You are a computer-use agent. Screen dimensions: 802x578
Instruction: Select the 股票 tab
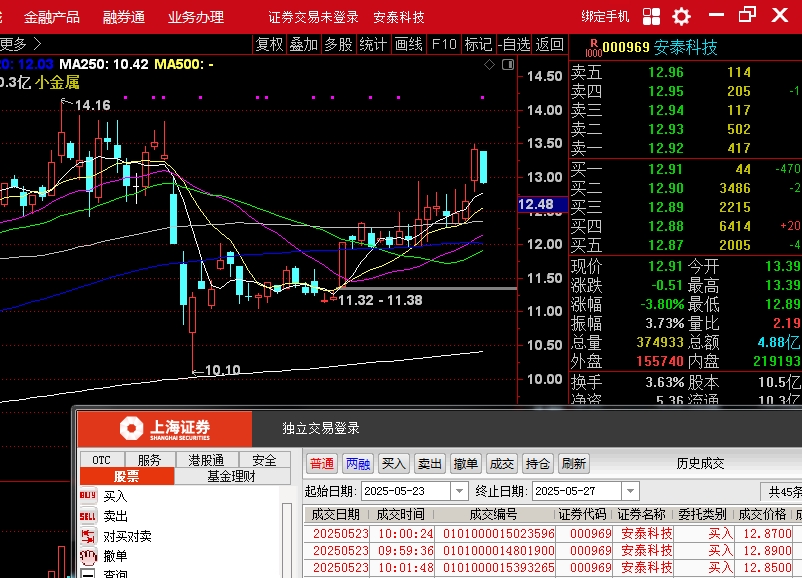[127, 476]
